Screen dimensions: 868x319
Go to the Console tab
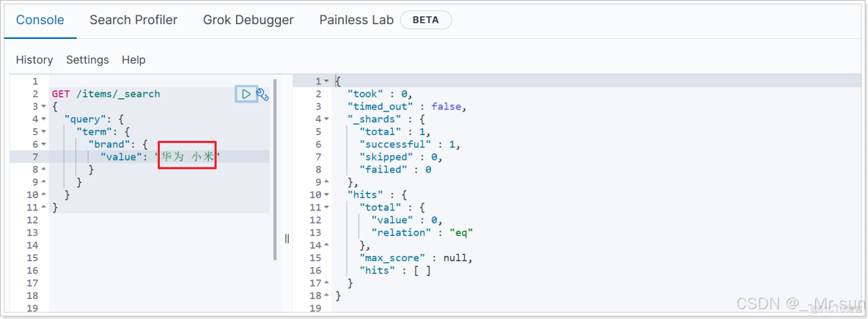[x=40, y=20]
